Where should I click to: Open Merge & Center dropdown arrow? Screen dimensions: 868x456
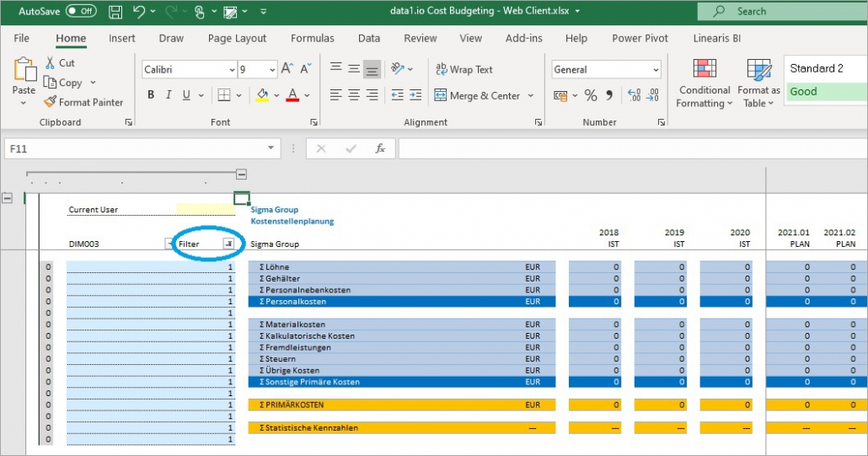531,96
